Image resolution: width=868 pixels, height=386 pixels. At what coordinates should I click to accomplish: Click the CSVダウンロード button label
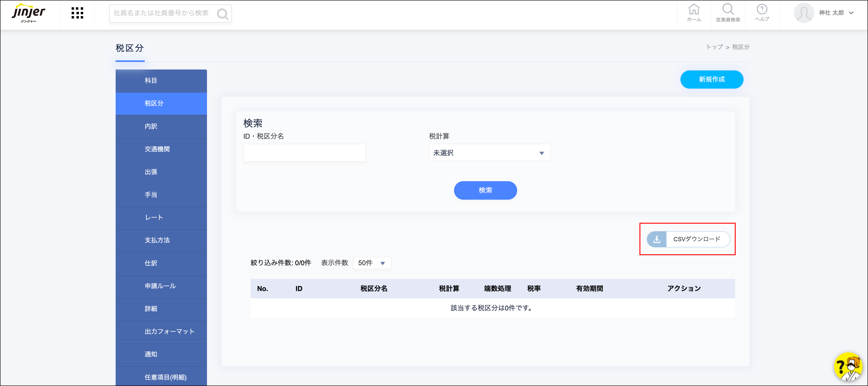(x=697, y=239)
